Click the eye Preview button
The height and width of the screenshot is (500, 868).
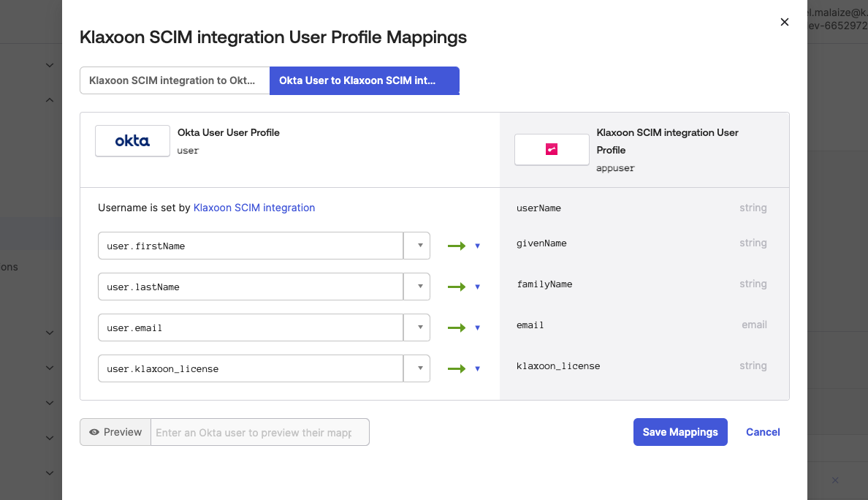pyautogui.click(x=115, y=432)
